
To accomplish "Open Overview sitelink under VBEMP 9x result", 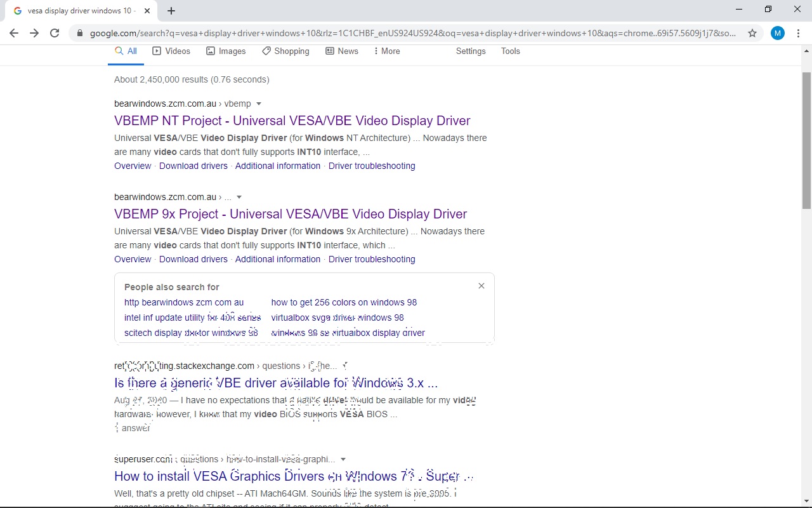I will pos(133,259).
